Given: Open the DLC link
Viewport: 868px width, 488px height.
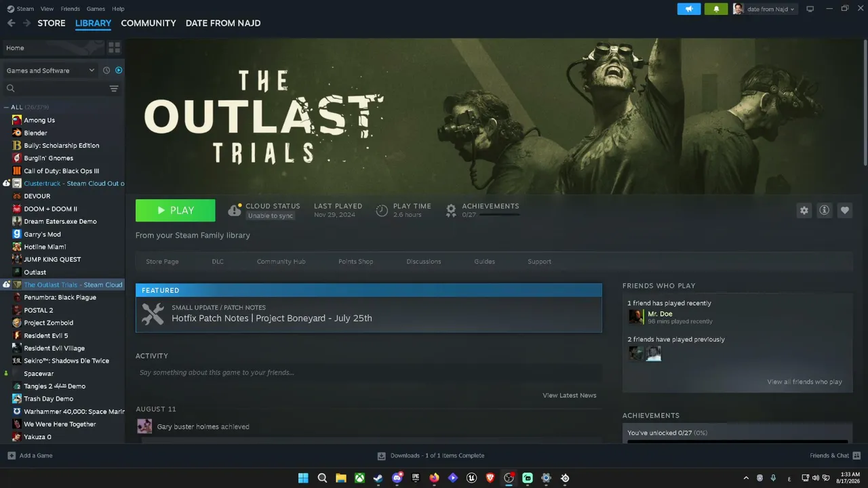Looking at the screenshot, I should click(x=218, y=262).
